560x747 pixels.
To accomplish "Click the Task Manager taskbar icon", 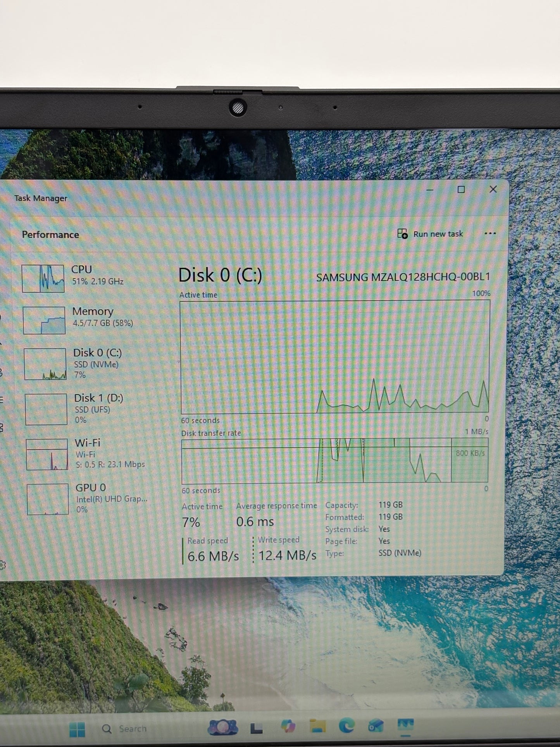I will coord(405,724).
